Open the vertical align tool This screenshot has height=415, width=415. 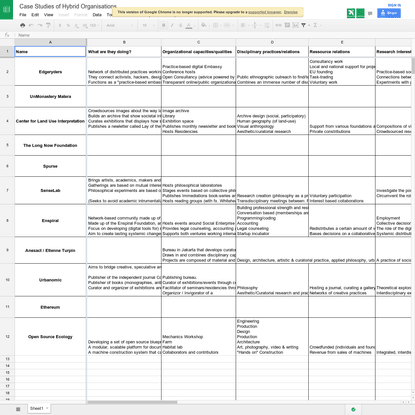255,25
